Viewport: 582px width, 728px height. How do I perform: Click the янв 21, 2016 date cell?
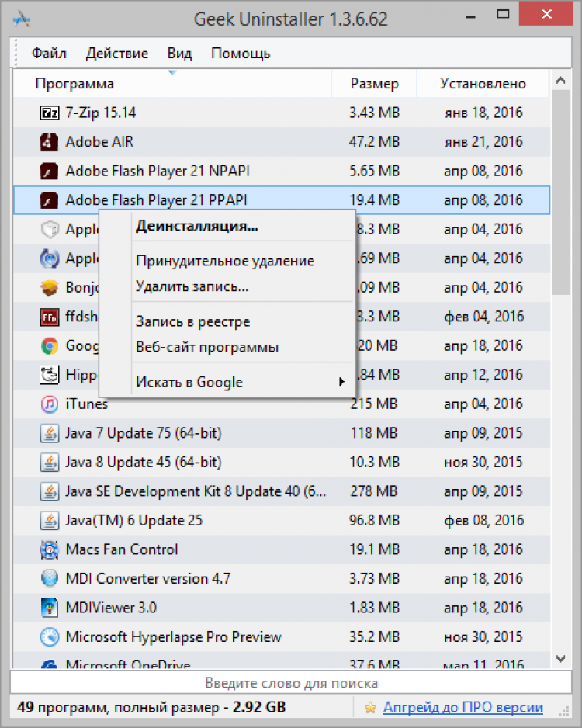tap(483, 141)
